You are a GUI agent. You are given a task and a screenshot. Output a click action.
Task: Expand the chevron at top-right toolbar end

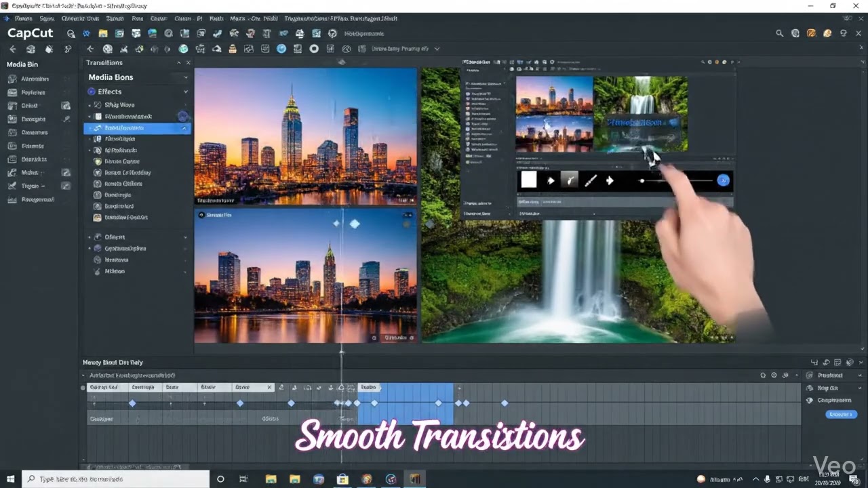click(x=859, y=33)
